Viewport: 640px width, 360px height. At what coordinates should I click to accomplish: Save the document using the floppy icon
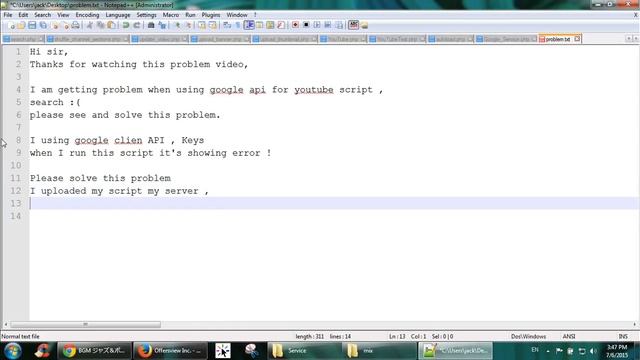[x=32, y=25]
